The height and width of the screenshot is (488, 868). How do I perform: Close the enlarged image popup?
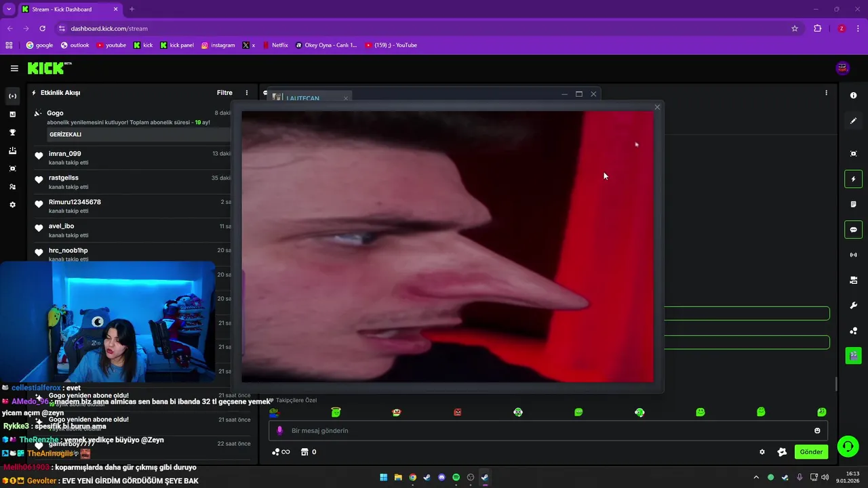656,107
